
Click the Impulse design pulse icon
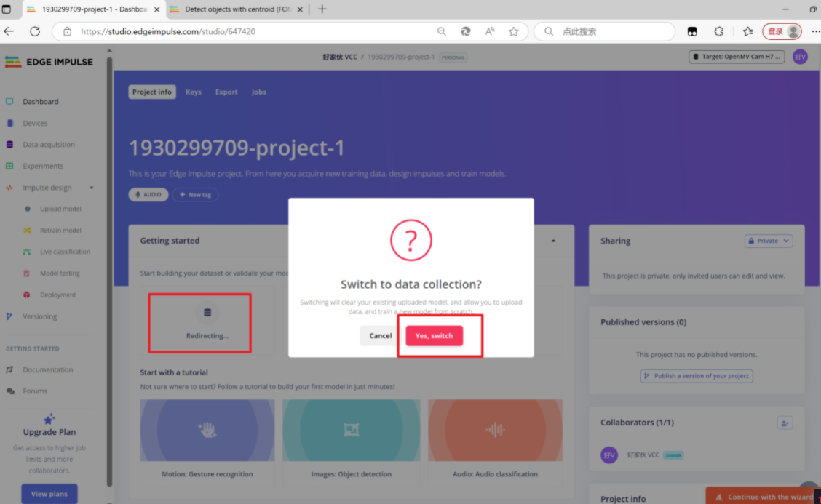[x=9, y=188]
